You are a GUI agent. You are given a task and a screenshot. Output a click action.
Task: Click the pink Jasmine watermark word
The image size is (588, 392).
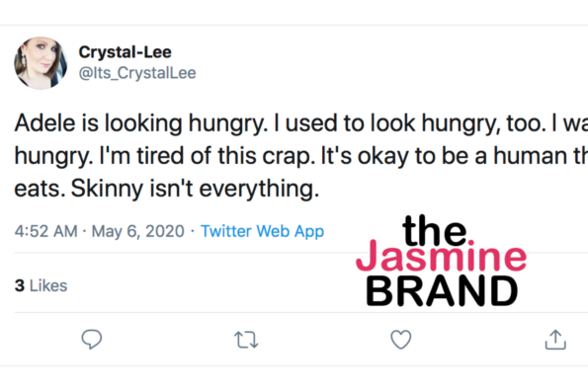(441, 256)
